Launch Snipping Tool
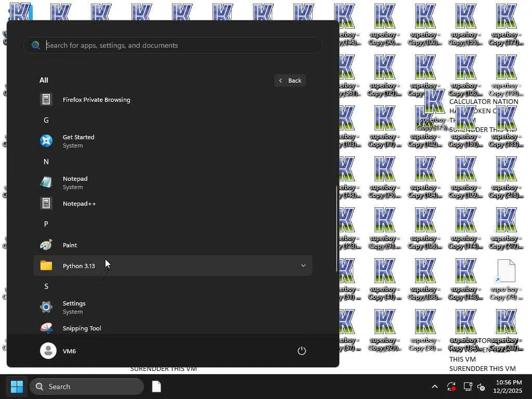This screenshot has width=532, height=399. click(172, 328)
